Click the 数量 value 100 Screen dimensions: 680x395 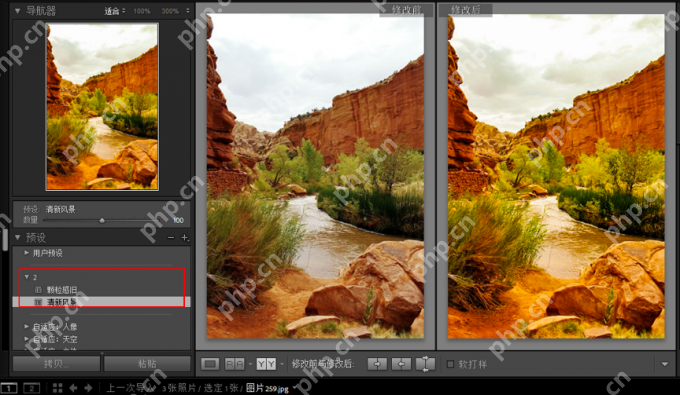coord(178,220)
